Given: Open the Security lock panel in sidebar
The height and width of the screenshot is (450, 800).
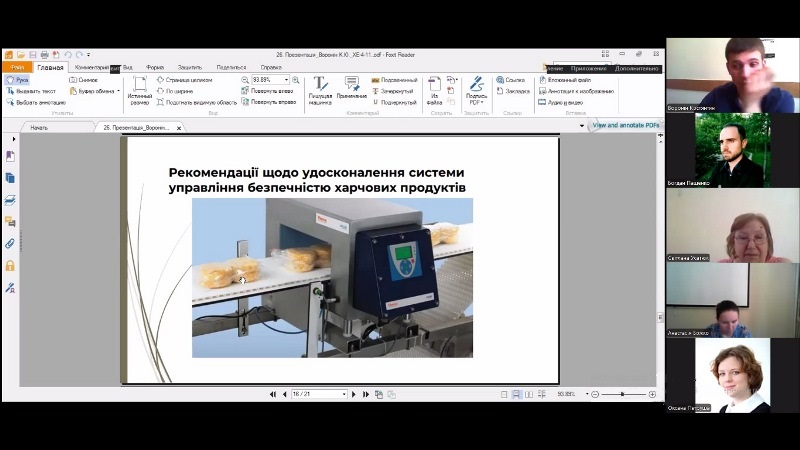Looking at the screenshot, I should (x=10, y=265).
